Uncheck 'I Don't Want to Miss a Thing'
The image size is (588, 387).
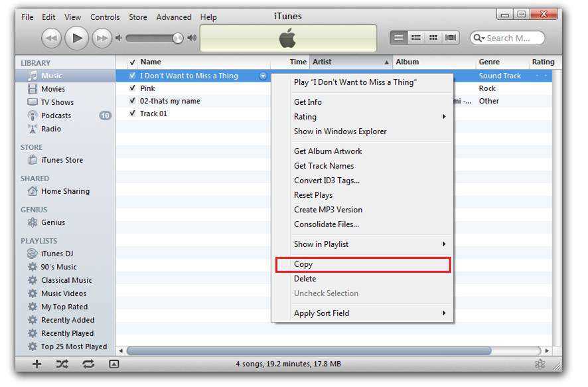point(132,76)
